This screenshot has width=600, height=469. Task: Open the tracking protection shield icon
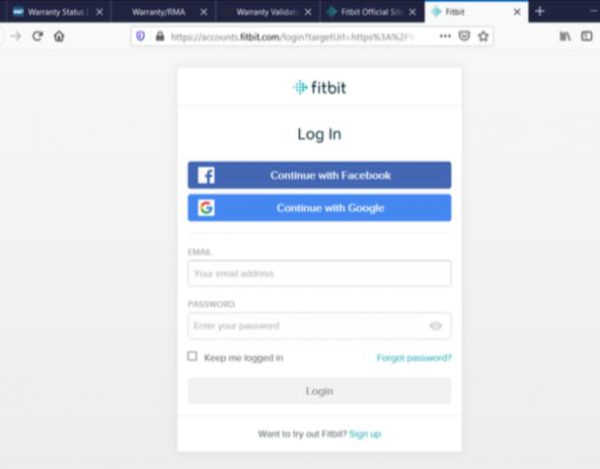[x=140, y=36]
